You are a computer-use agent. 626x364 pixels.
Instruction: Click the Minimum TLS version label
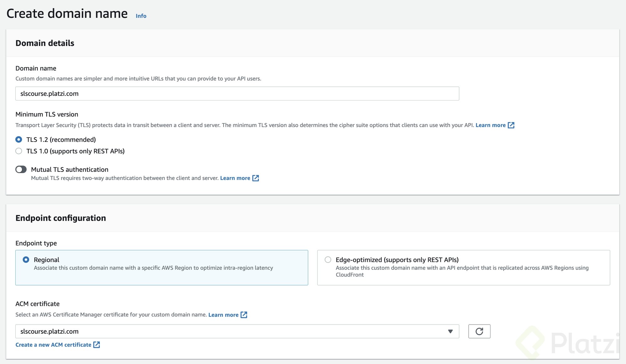click(x=47, y=114)
